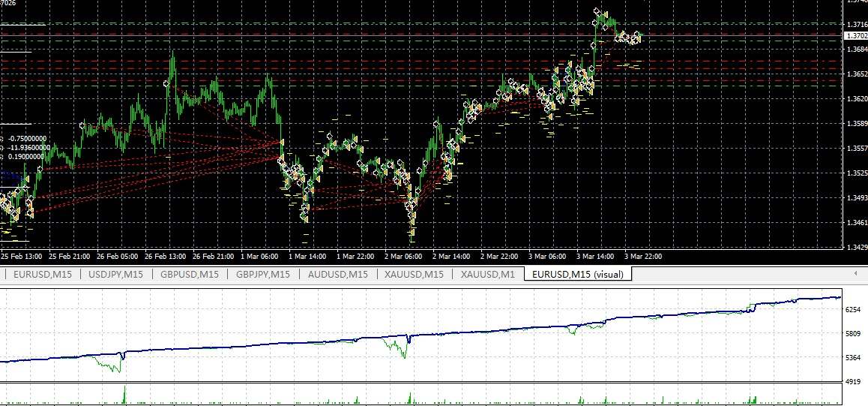Click the indicator value 0.19000000
The image size is (868, 406).
coord(26,156)
